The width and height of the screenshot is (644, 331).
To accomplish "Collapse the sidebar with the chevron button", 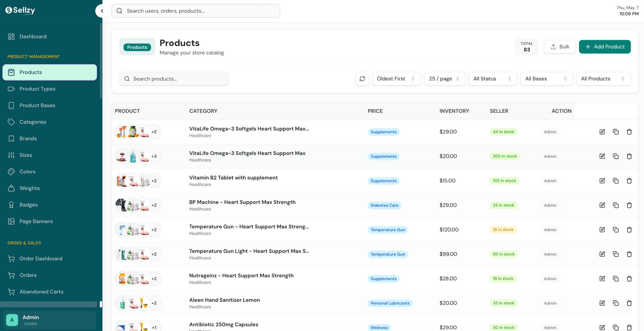I will (x=101, y=11).
